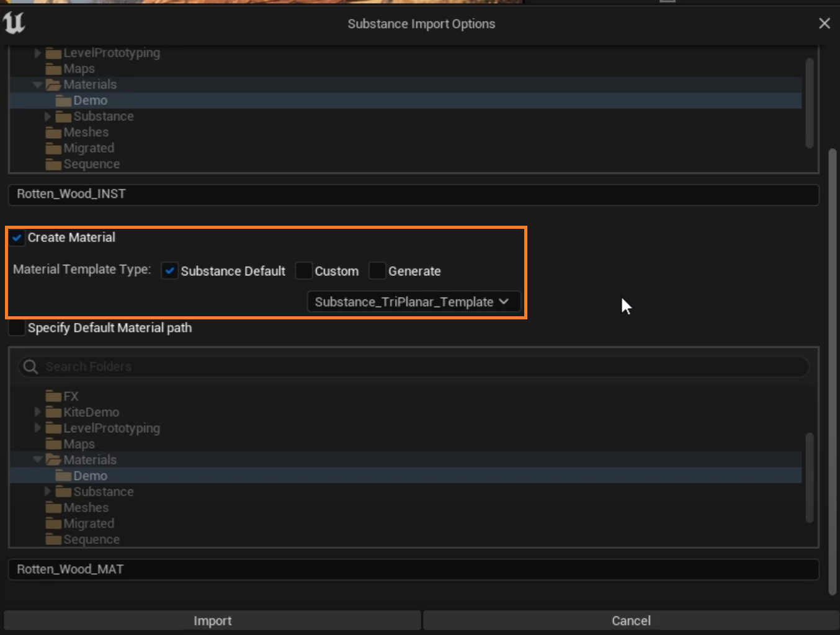The height and width of the screenshot is (635, 840).
Task: Click the Rotten_Wood_MAT name field
Action: point(413,569)
